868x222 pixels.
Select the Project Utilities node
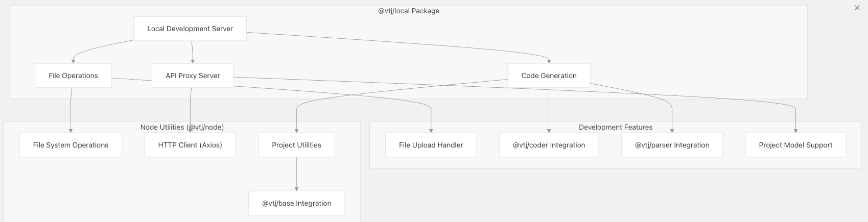pos(296,145)
